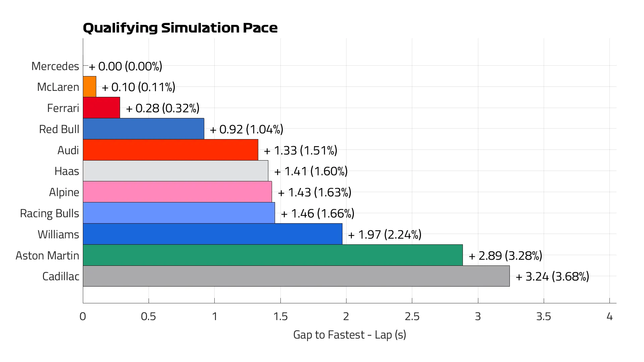Click the red Ferrari bar

click(101, 108)
